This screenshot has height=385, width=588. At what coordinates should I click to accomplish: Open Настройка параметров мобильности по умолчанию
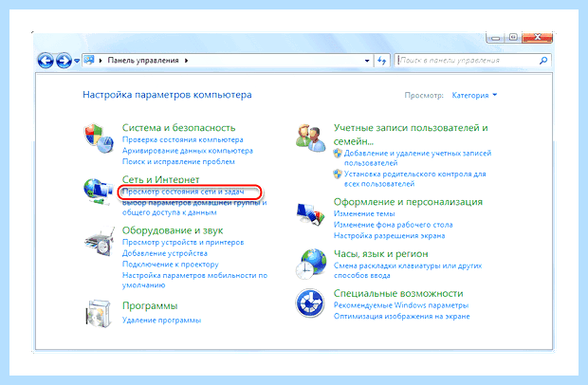click(194, 280)
